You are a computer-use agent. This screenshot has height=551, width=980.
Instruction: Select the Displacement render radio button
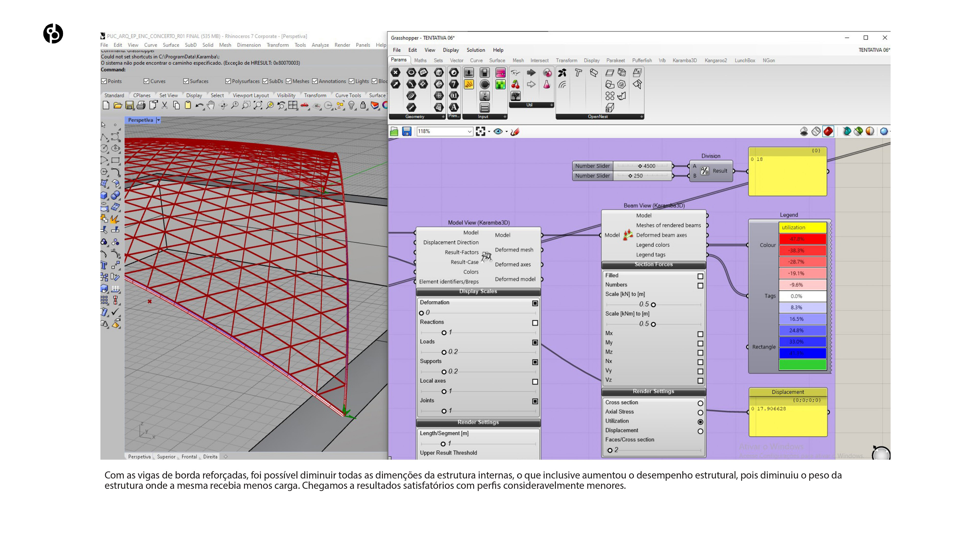tap(700, 431)
